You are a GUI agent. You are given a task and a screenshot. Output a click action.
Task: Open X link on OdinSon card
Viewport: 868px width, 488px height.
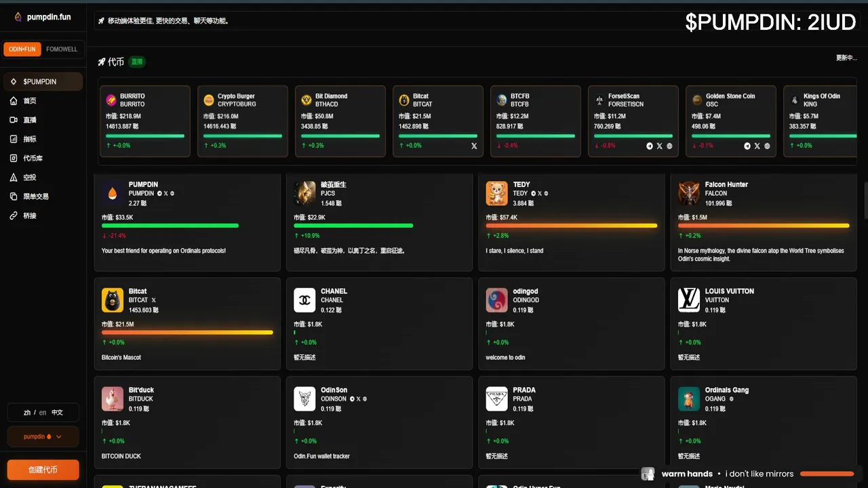(358, 399)
